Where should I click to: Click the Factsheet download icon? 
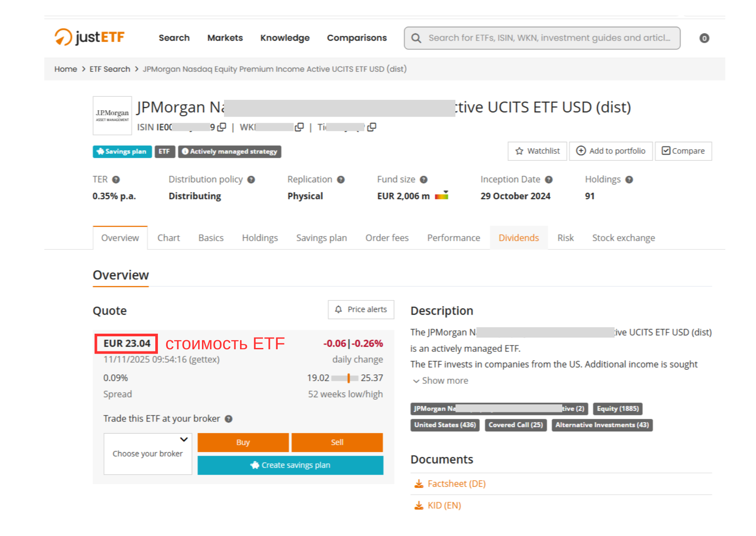click(x=419, y=484)
